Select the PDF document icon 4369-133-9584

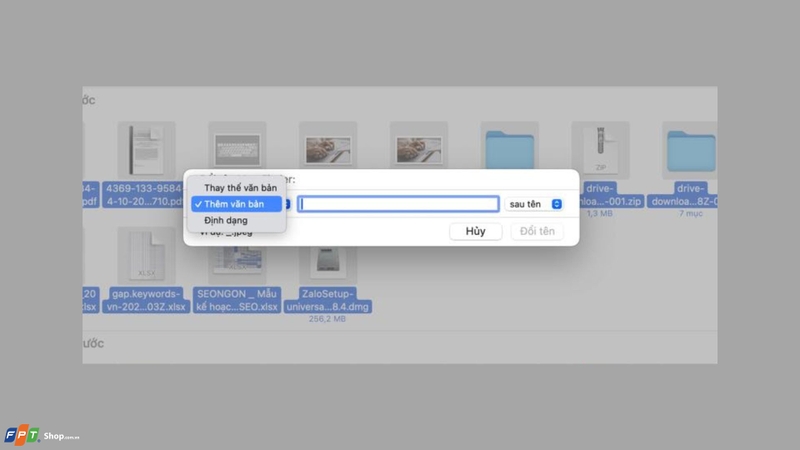click(x=146, y=150)
